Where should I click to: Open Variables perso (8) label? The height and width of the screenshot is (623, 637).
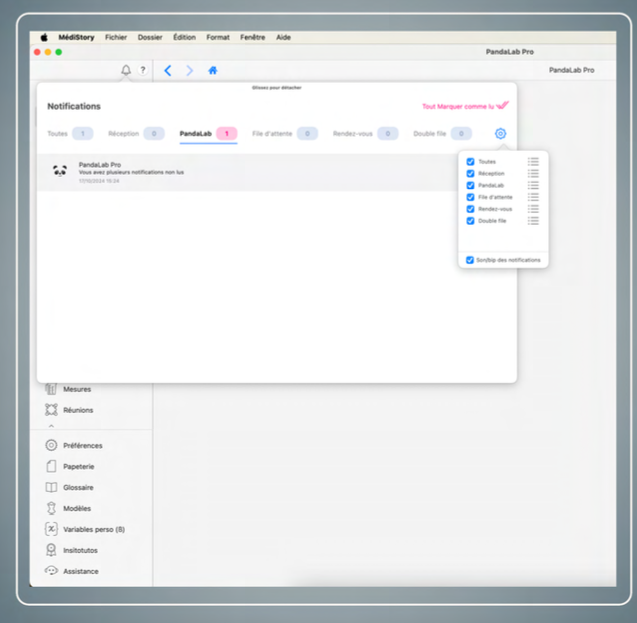[94, 529]
